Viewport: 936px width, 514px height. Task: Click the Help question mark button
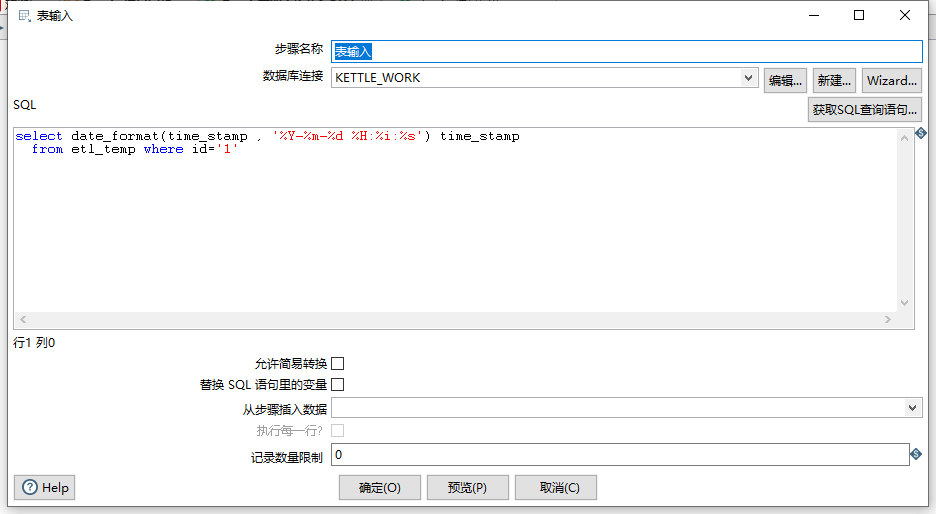45,488
